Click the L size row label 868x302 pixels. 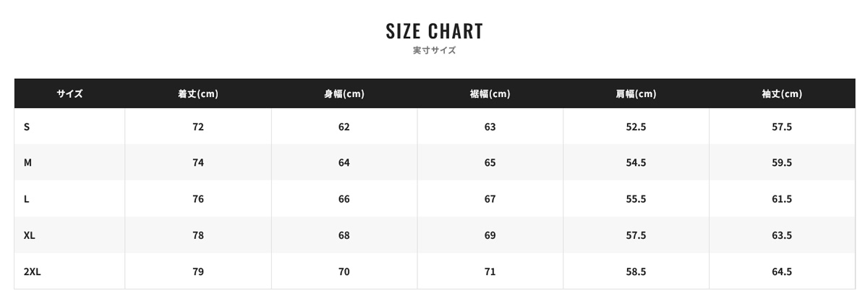coord(26,199)
